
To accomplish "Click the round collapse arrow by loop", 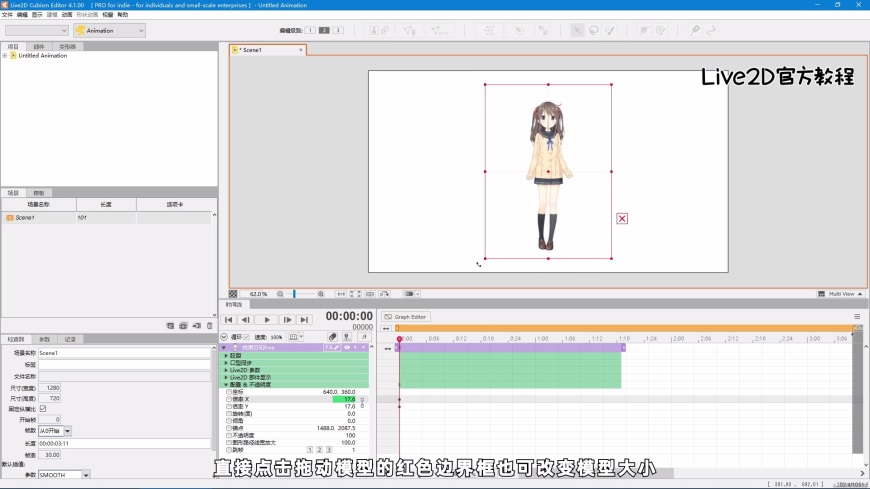I will pos(224,337).
